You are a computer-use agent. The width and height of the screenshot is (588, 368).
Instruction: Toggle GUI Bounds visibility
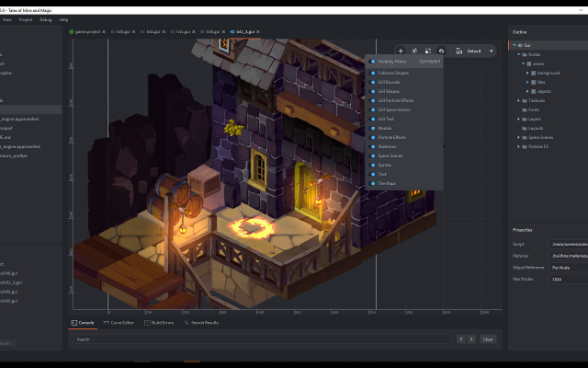click(372, 82)
